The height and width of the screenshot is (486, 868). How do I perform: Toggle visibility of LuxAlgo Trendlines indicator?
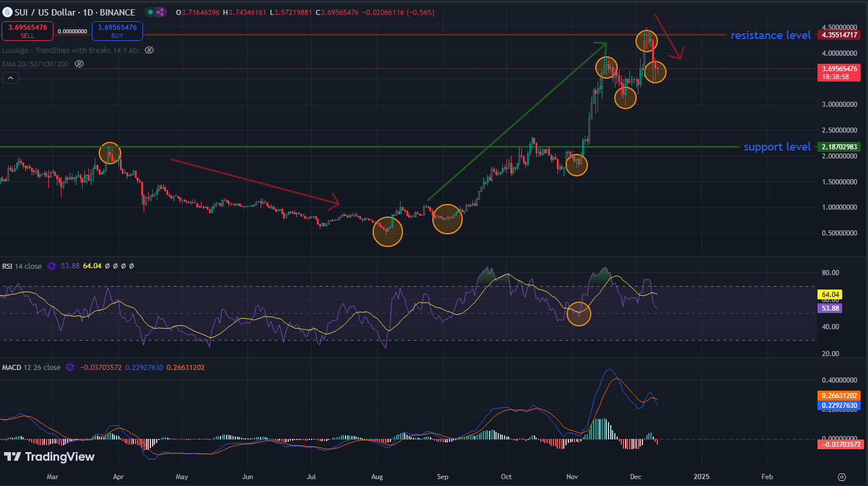pos(149,51)
